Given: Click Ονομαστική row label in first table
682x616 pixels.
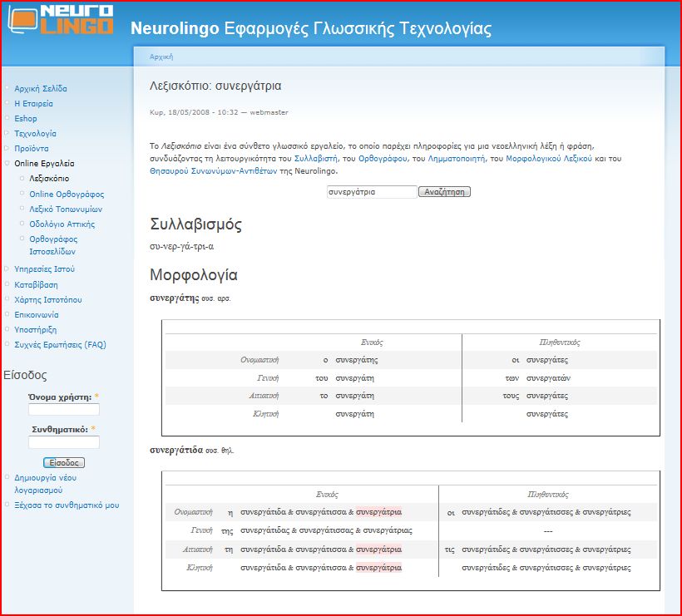Looking at the screenshot, I should pos(259,360).
